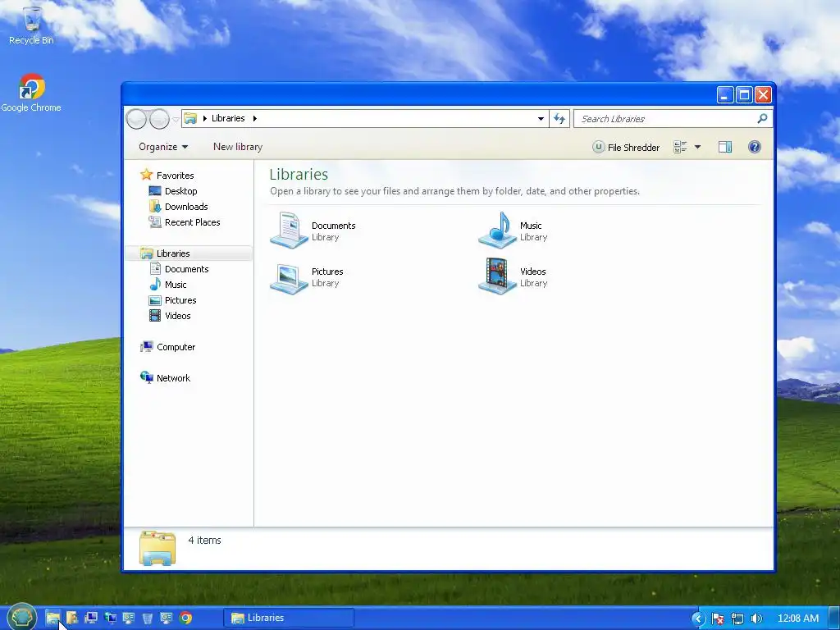Click the change view icon
The image size is (840, 630).
tap(680, 147)
